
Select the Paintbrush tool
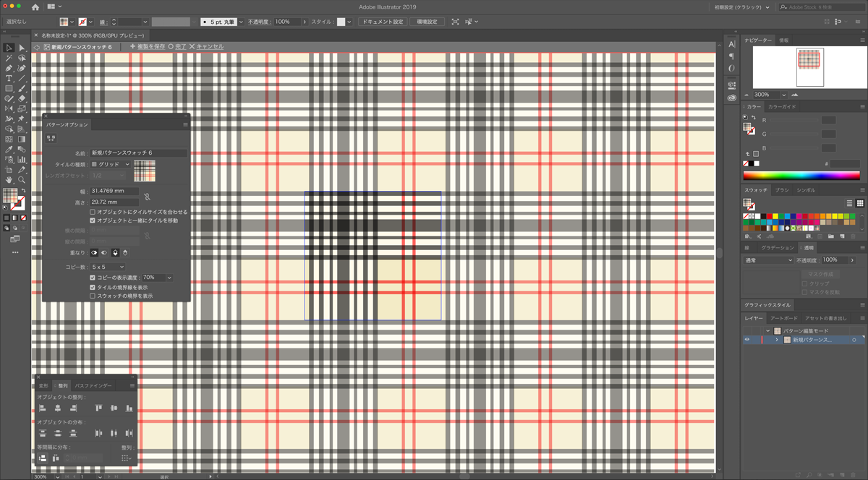coord(22,88)
